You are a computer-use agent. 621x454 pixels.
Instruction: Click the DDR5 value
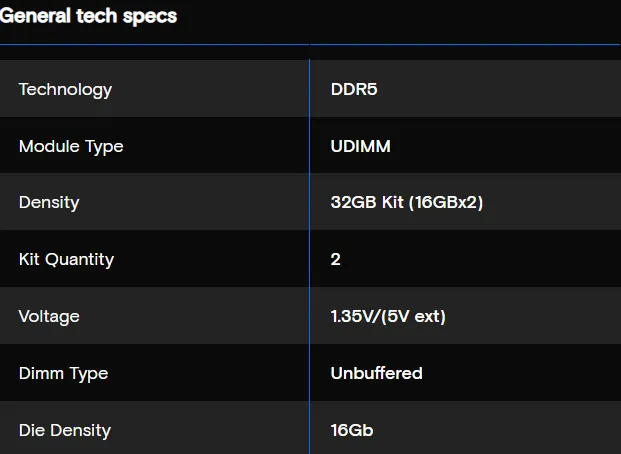pyautogui.click(x=354, y=89)
